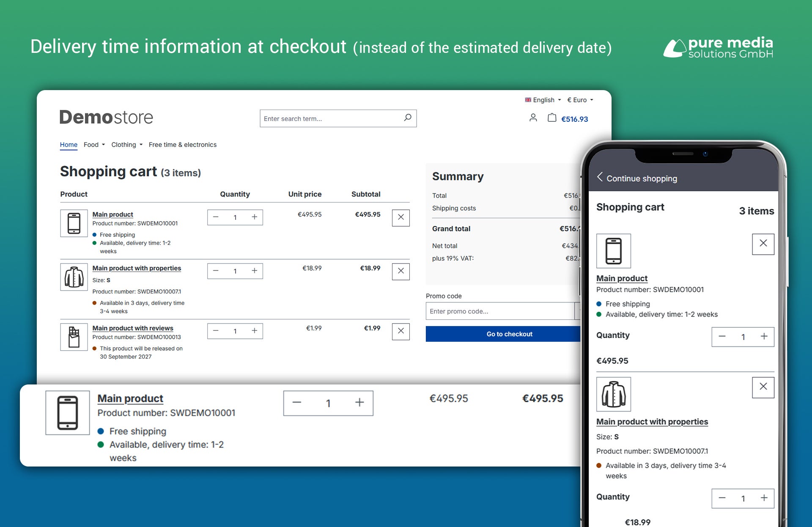Click '30 September 2027' release date text
This screenshot has height=527, width=812.
click(126, 357)
